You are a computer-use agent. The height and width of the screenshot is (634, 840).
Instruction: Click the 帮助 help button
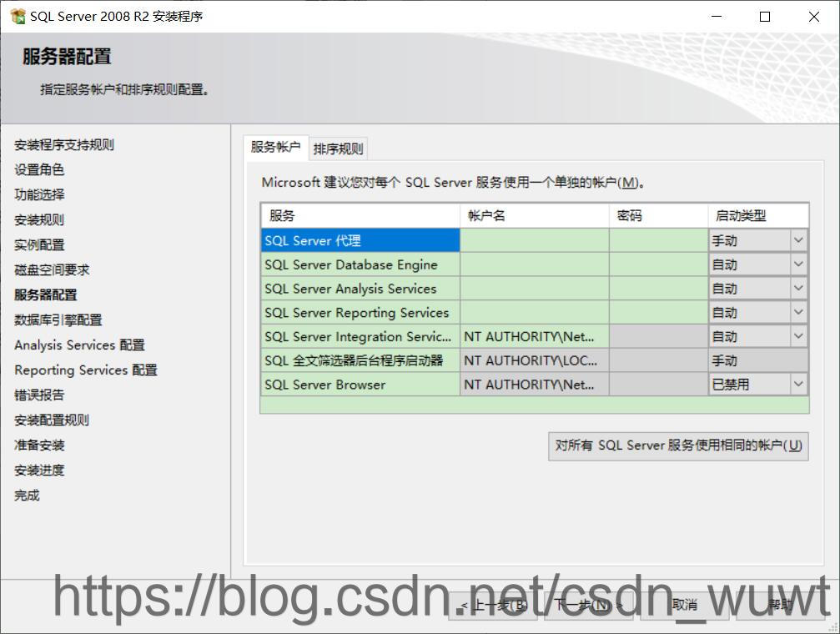pos(780,606)
